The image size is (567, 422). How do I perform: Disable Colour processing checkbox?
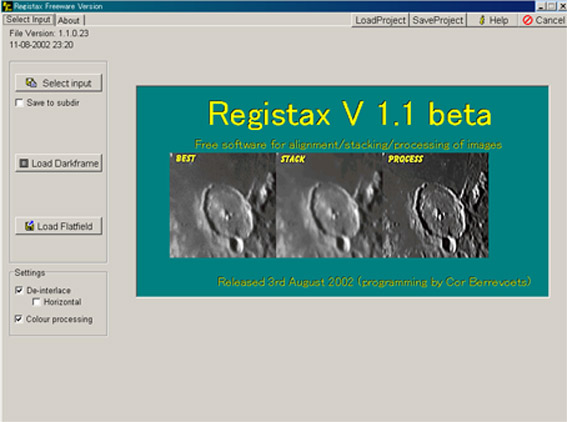(x=18, y=319)
